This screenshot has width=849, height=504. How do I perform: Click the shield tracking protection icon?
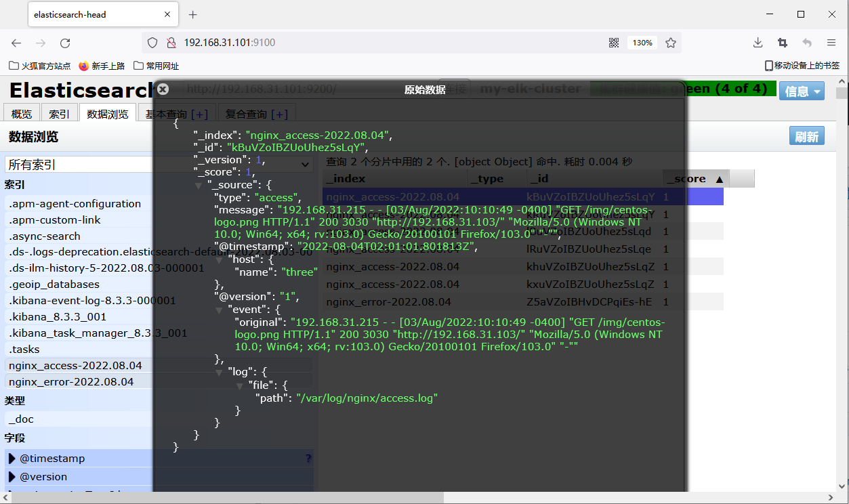click(152, 43)
